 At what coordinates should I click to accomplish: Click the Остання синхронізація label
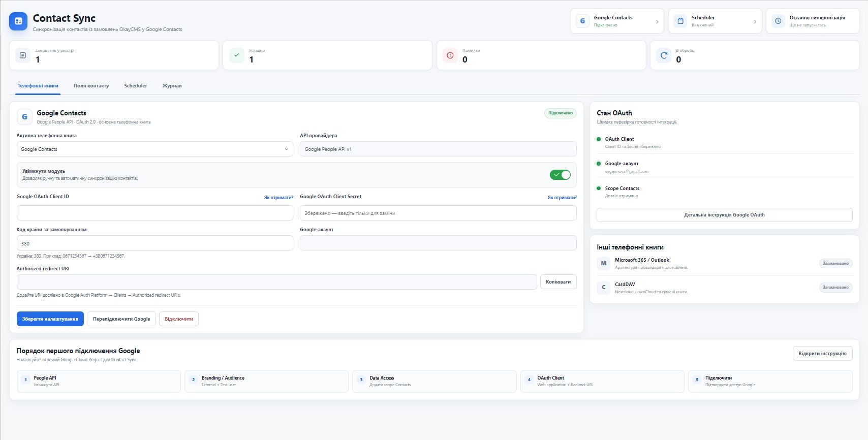pos(817,18)
